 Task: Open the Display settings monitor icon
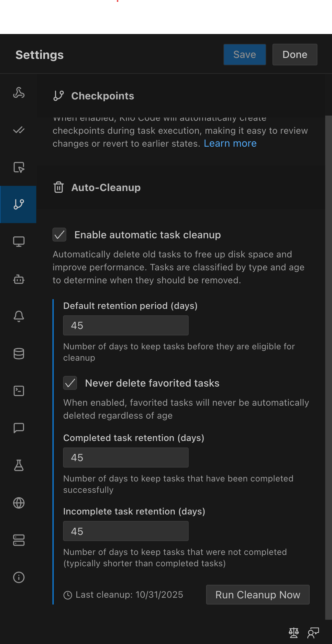click(19, 242)
